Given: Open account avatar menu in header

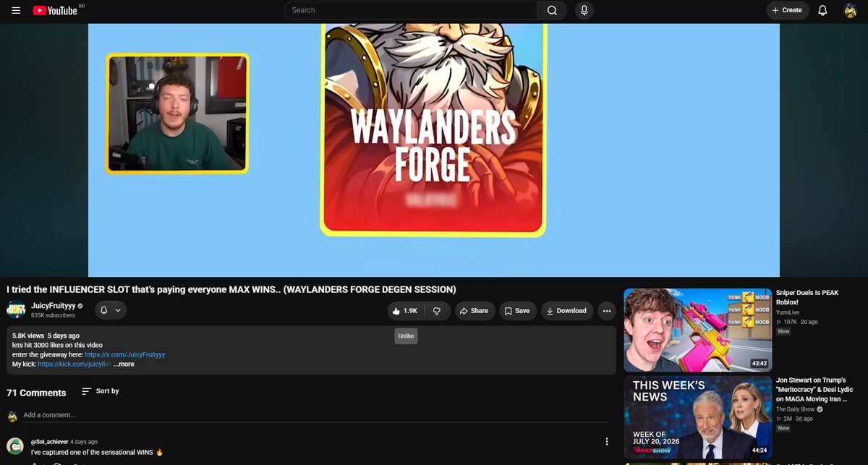Looking at the screenshot, I should click(x=851, y=10).
